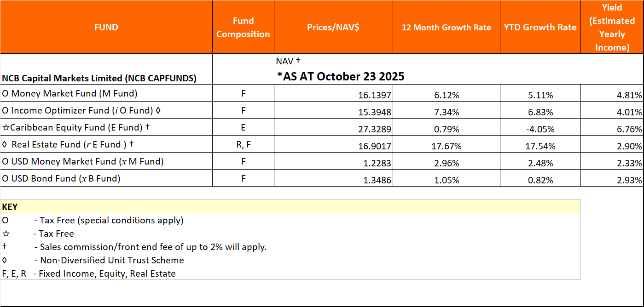This screenshot has height=307, width=644.
Task: Click the YTD Growth Rate header
Action: [x=540, y=27]
